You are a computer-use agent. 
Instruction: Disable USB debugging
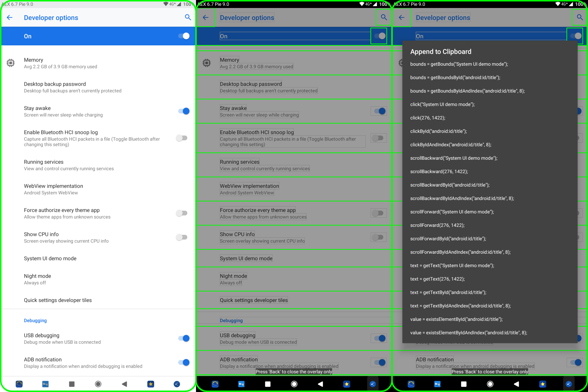pyautogui.click(x=184, y=338)
